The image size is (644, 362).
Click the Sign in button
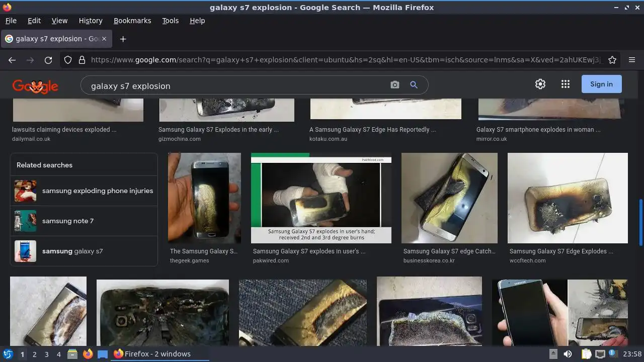[602, 84]
